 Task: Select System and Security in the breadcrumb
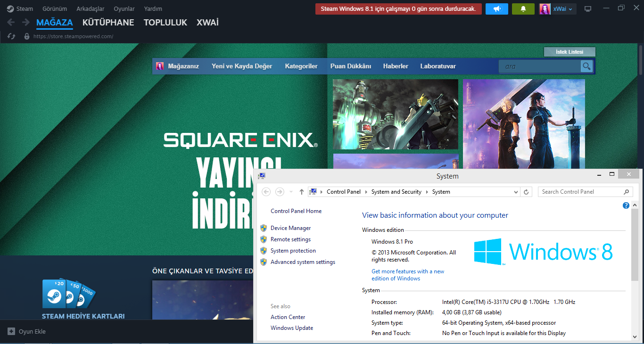396,192
